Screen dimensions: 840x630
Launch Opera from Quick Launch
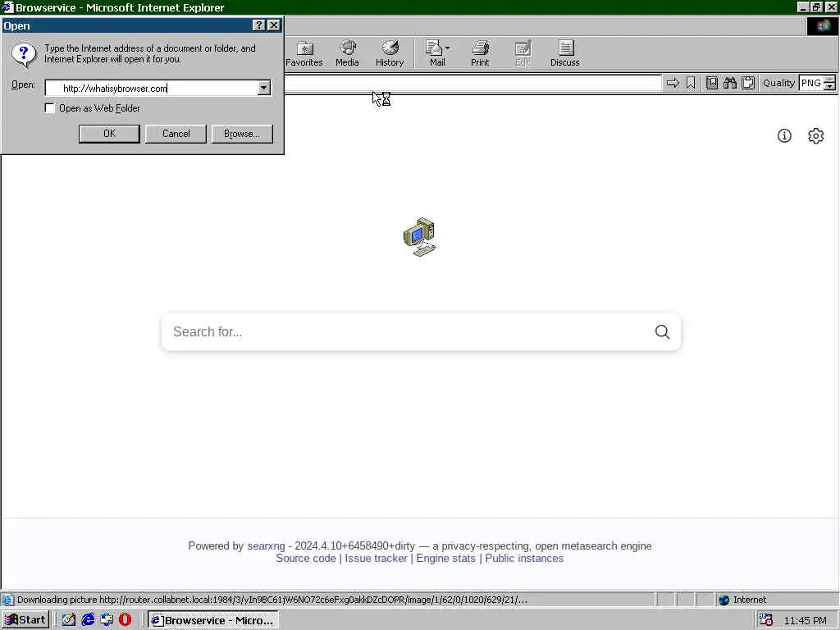pos(125,620)
